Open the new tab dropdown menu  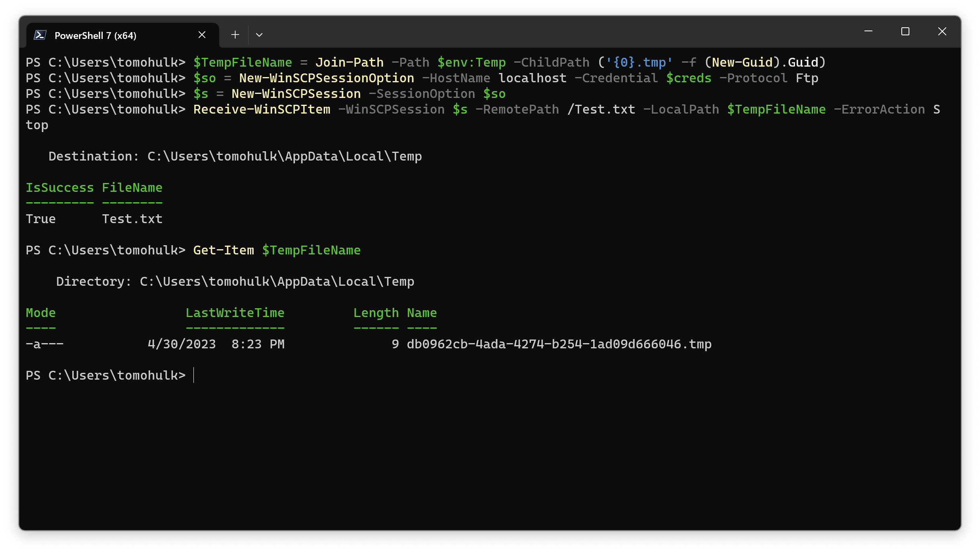[x=259, y=35]
